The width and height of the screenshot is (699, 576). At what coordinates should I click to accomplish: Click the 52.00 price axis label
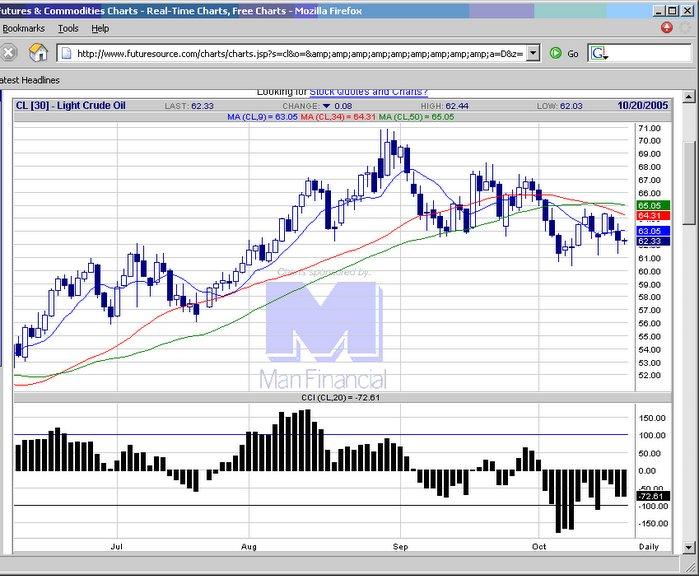650,375
